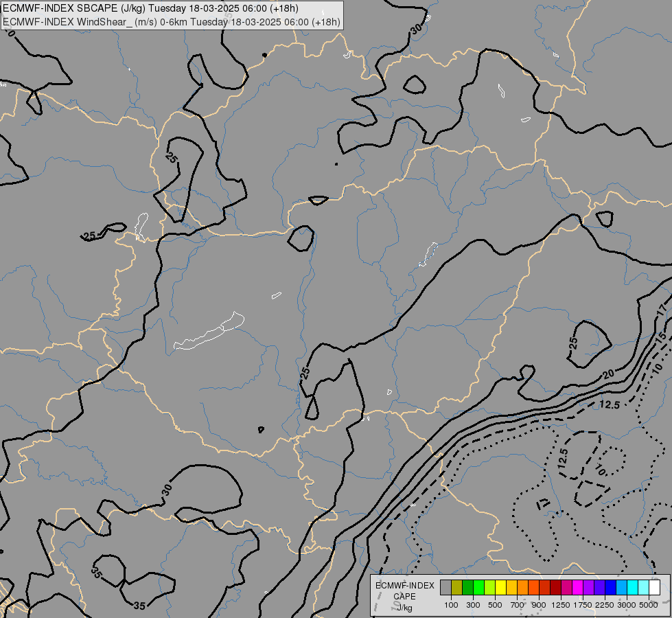Click the "17" wind shear contour label
Viewport: 672px width, 618px height.
(662, 309)
